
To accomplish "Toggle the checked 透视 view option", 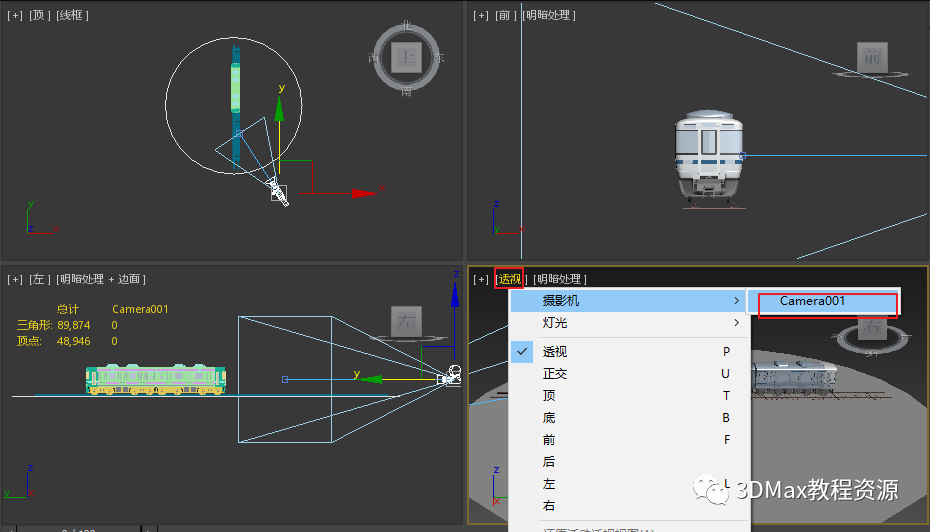I will [x=554, y=351].
